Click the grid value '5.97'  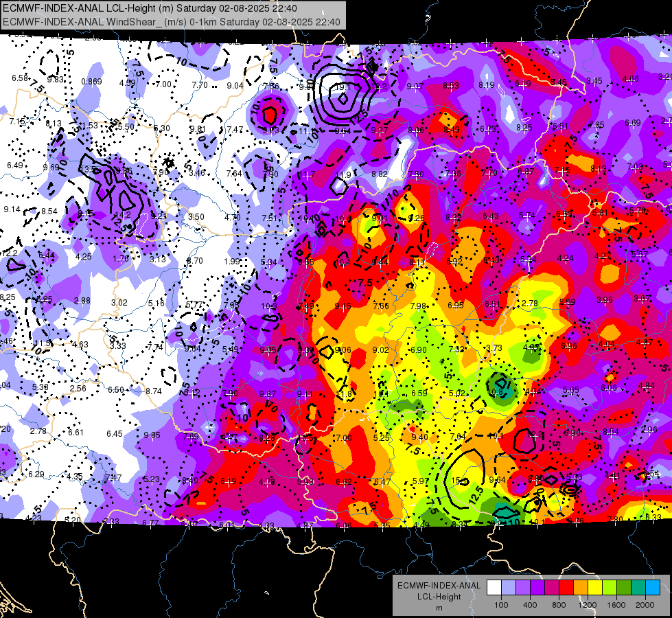point(420,481)
